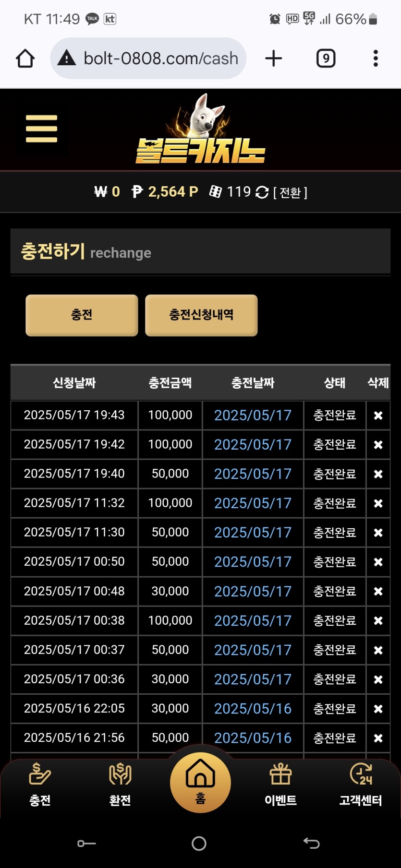
Task: Tap the round 홈 home button
Action: pyautogui.click(x=200, y=782)
